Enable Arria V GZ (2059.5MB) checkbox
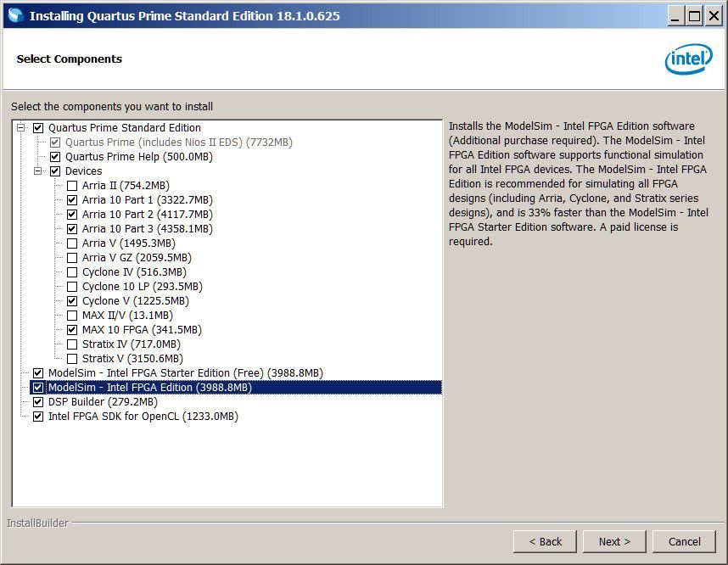Image resolution: width=728 pixels, height=565 pixels. tap(72, 258)
